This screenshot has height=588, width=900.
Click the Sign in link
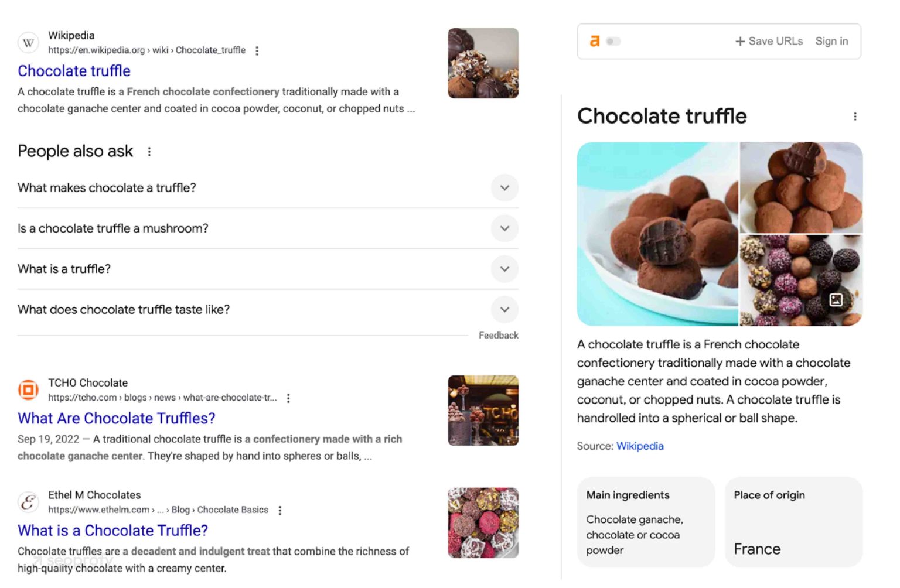[831, 41]
